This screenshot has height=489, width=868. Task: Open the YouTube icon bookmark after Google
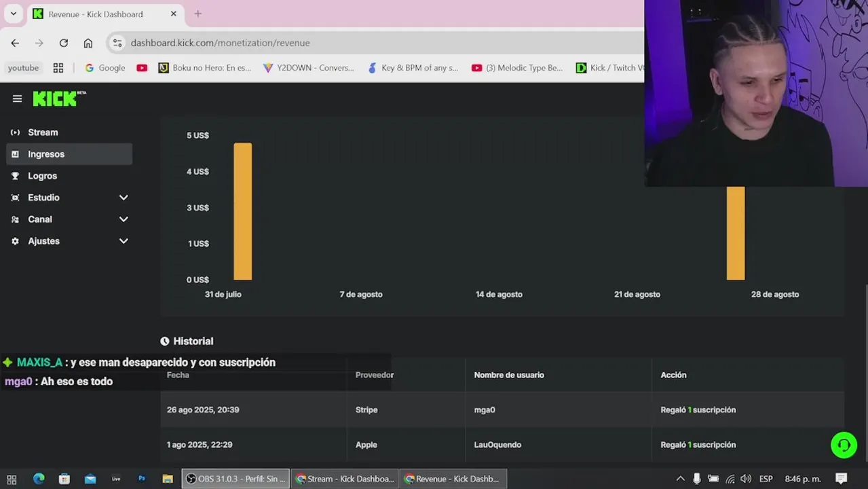coord(142,68)
